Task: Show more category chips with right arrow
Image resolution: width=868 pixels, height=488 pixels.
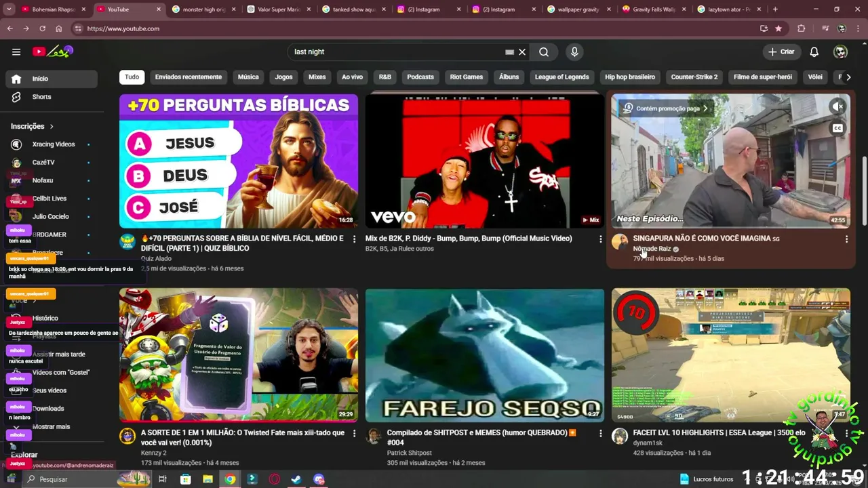Action: [848, 77]
